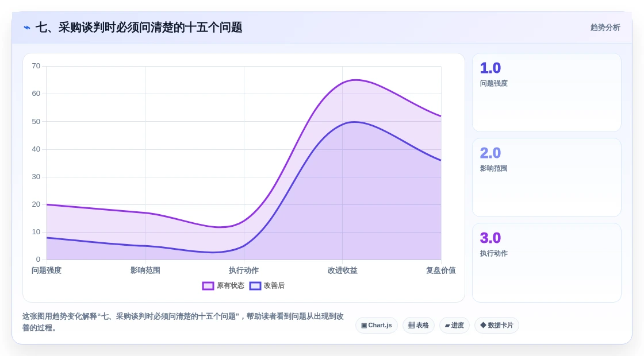Select the 表格 tag pill
This screenshot has height=356, width=644.
point(418,325)
